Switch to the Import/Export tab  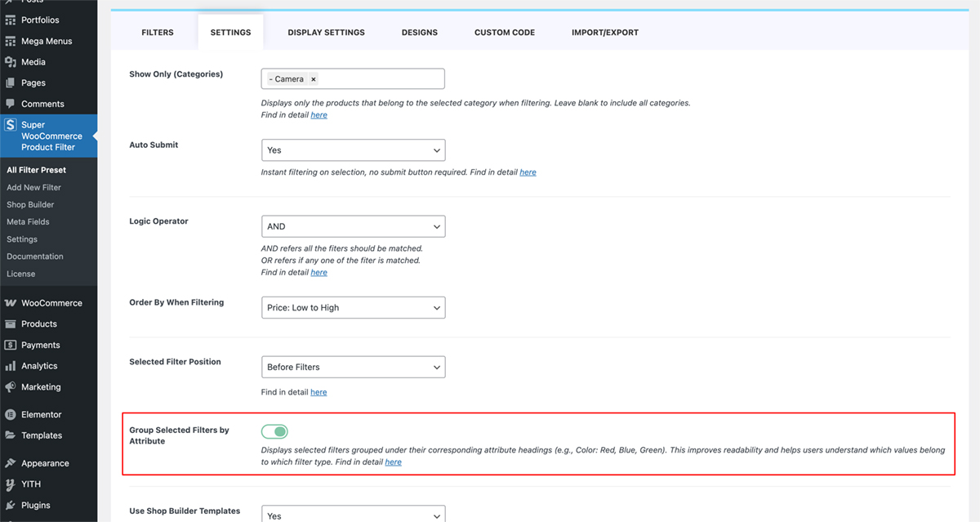click(x=605, y=33)
